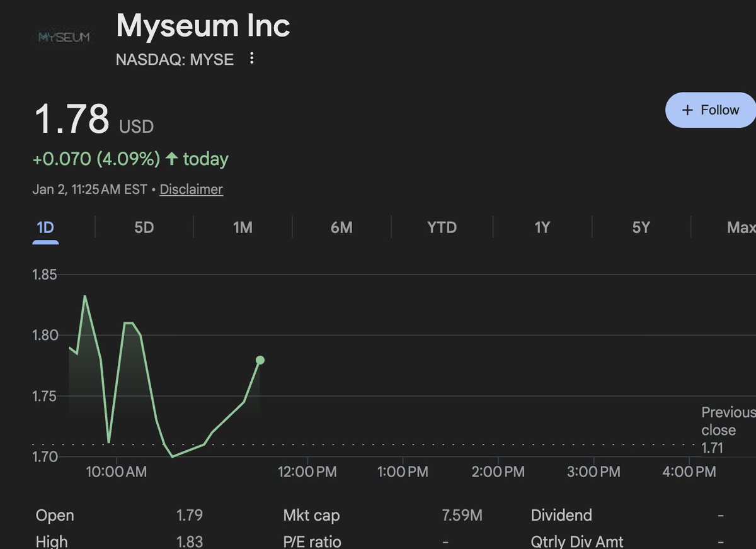This screenshot has width=756, height=549.
Task: Open the Disclaimer link
Action: coord(191,190)
